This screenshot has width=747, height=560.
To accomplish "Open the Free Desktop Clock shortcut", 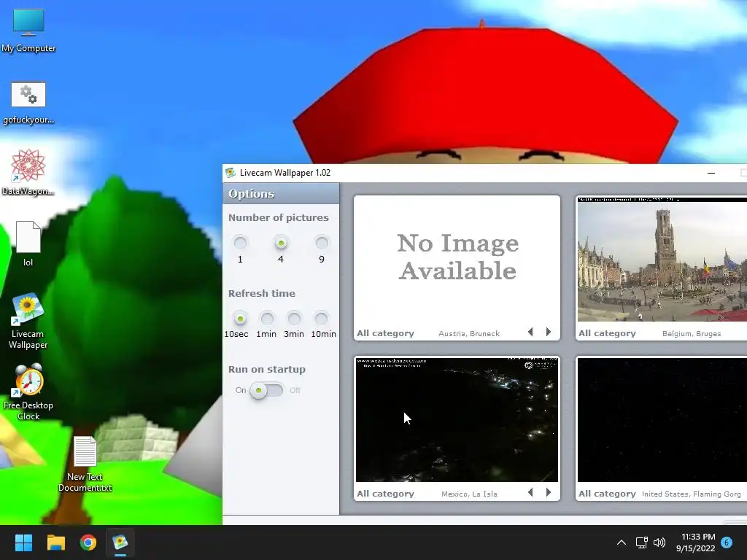I will coord(28,392).
